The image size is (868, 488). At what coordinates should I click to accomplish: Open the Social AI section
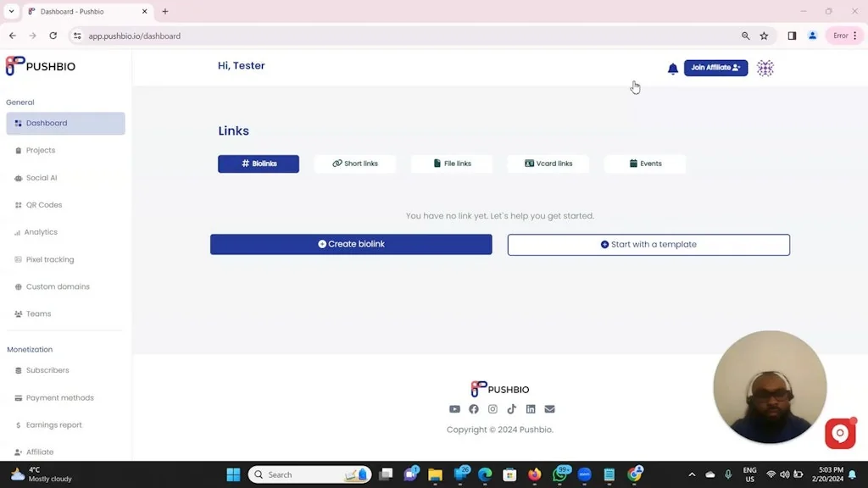pos(41,178)
